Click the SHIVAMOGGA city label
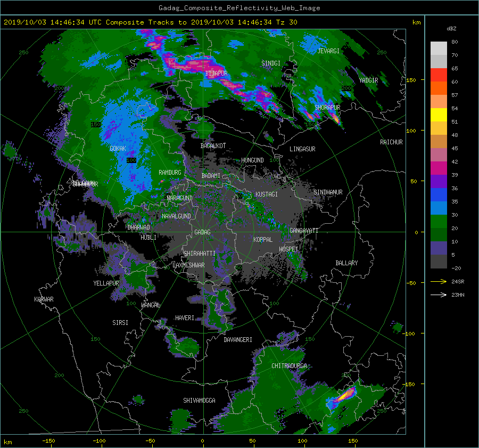Image resolution: width=479 pixels, height=448 pixels. [x=199, y=401]
